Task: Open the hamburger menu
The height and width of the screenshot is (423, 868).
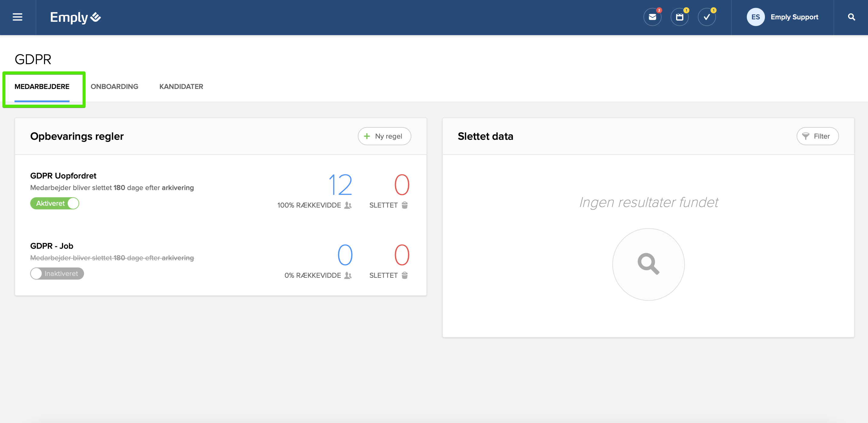Action: click(x=18, y=17)
